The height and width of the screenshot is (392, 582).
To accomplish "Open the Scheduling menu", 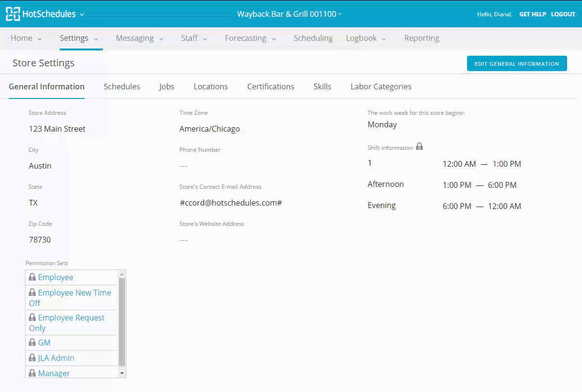I will [313, 38].
